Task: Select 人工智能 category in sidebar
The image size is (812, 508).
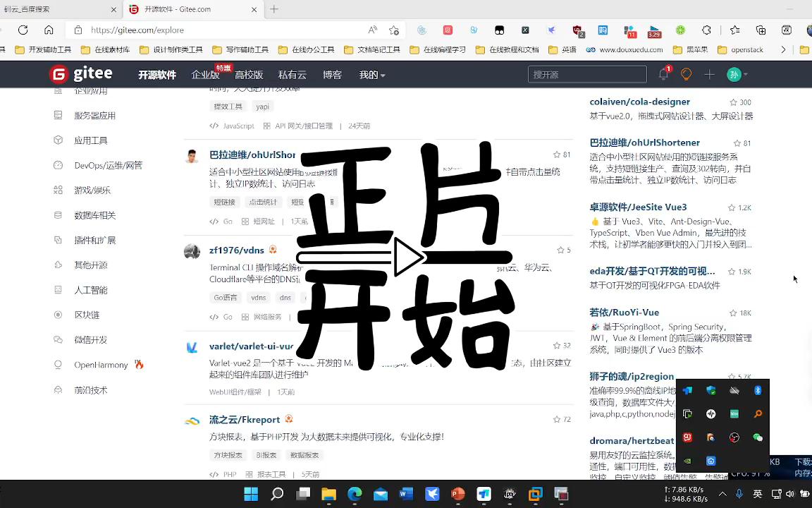Action: [x=91, y=290]
